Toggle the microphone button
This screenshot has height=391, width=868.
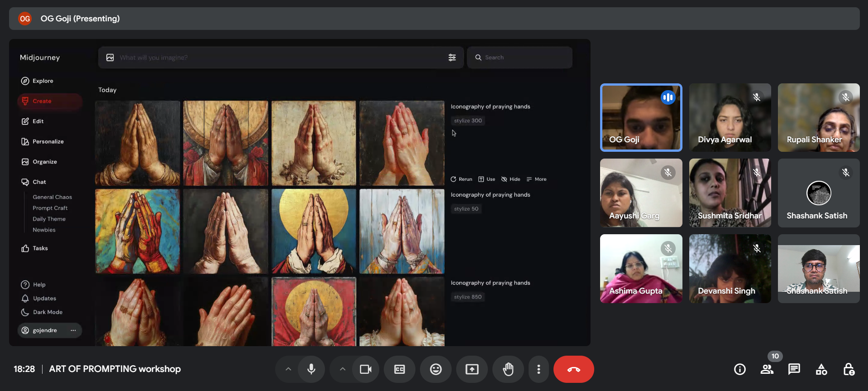pos(311,369)
